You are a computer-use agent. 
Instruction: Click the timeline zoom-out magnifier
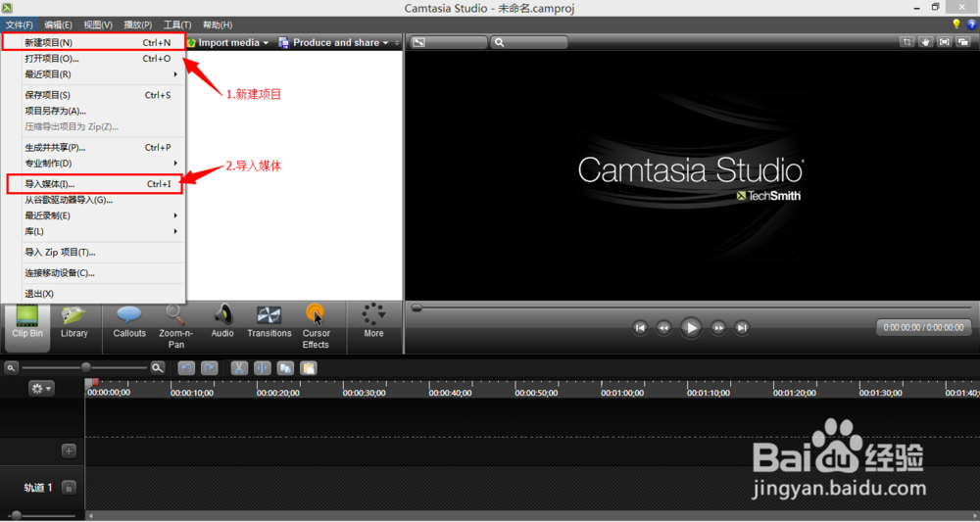click(x=11, y=368)
